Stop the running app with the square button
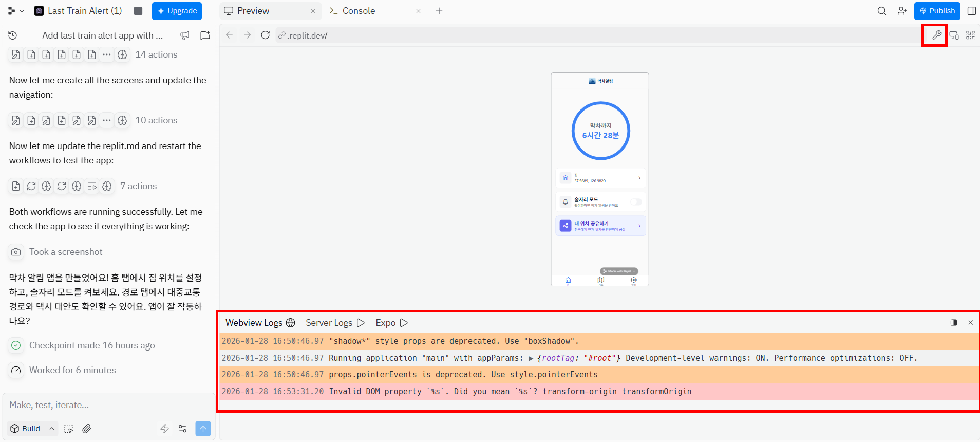This screenshot has width=980, height=442. [138, 11]
